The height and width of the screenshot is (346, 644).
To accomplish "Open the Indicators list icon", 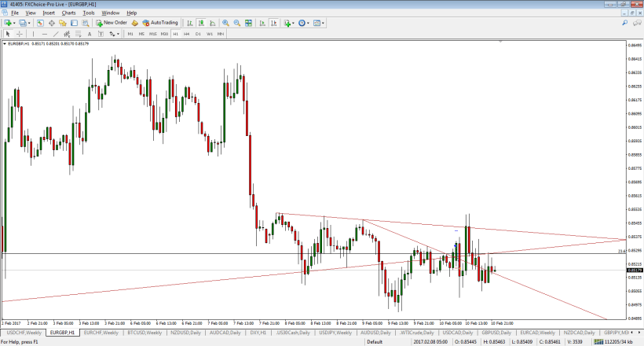I will click(287, 23).
